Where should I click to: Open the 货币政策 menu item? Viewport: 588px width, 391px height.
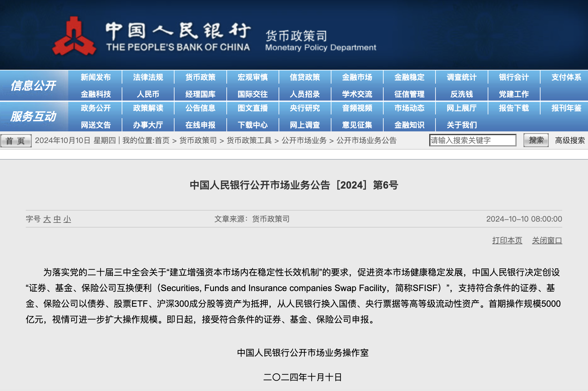tap(201, 77)
